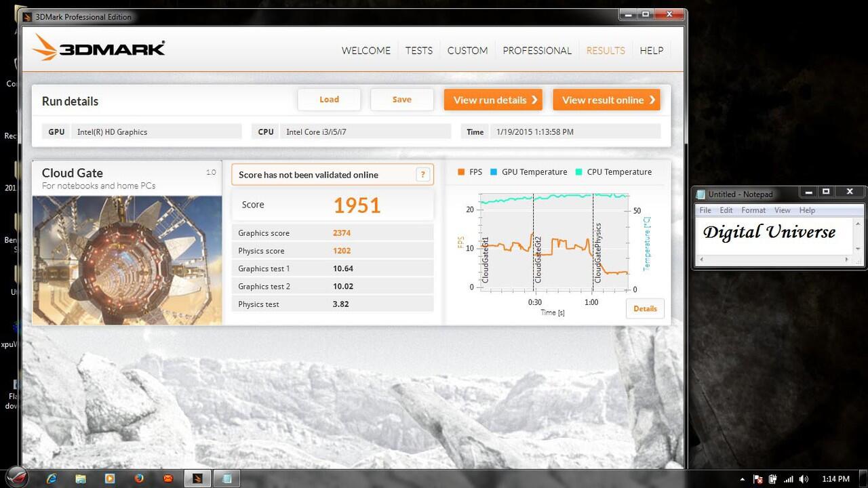Click Graphics score value 2374
868x488 pixels.
pos(342,232)
